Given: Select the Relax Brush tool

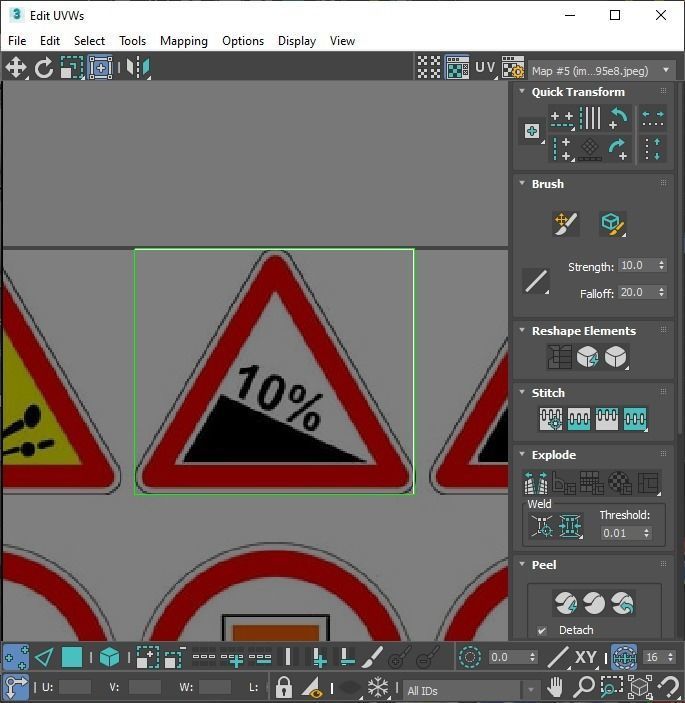Looking at the screenshot, I should point(613,224).
